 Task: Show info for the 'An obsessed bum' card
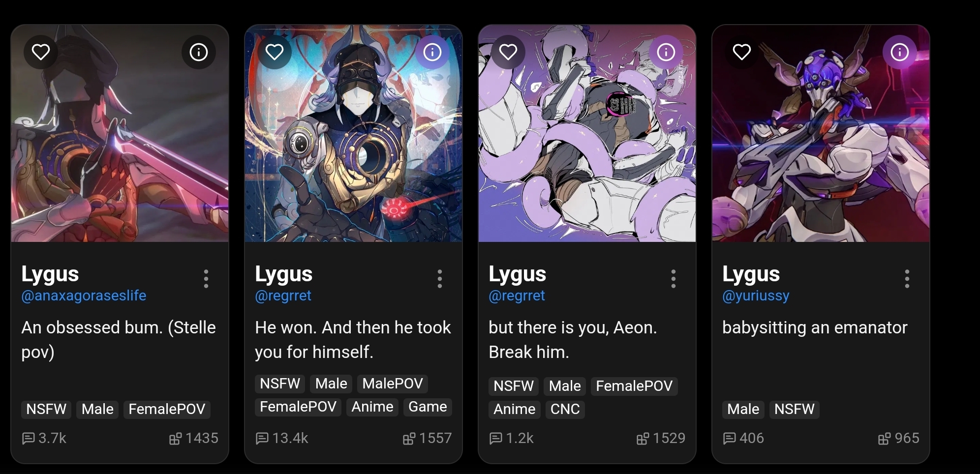pos(199,52)
